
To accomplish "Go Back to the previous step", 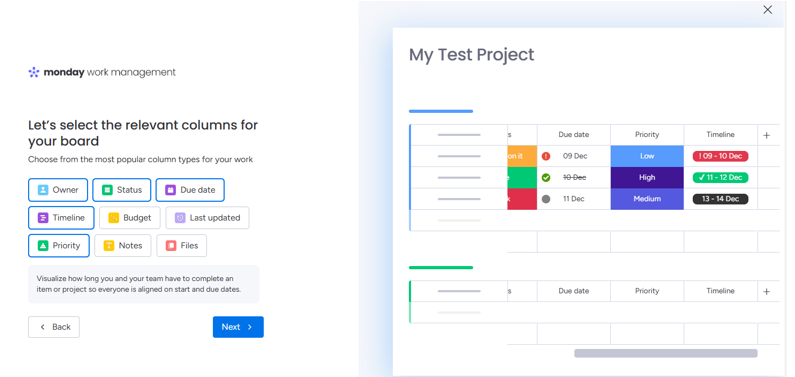I will [x=54, y=327].
